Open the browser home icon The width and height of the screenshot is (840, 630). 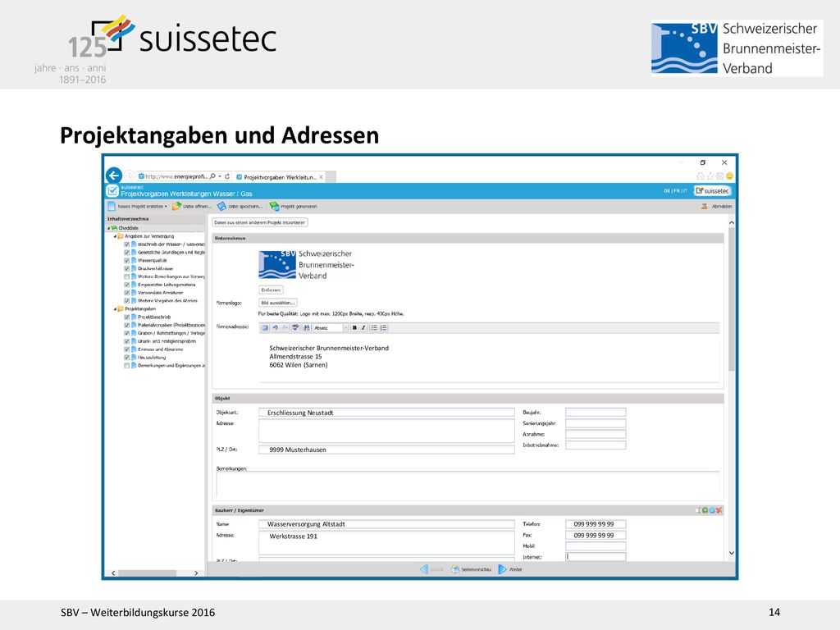701,176
